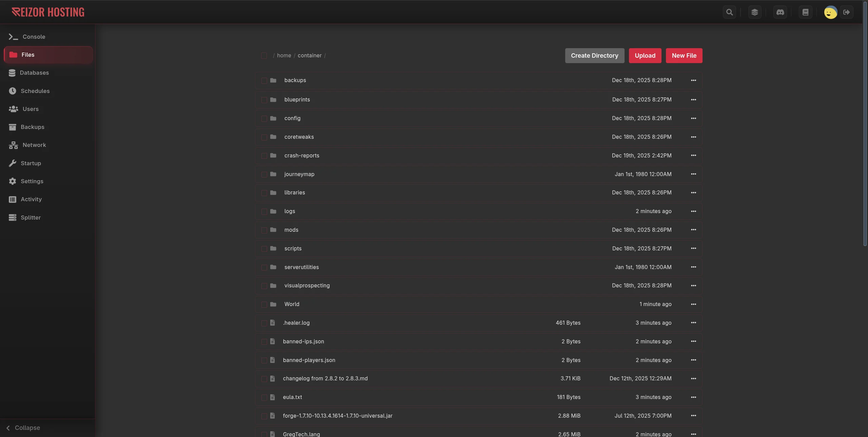The image size is (868, 437).
Task: Switch to Databases section
Action: 34,73
